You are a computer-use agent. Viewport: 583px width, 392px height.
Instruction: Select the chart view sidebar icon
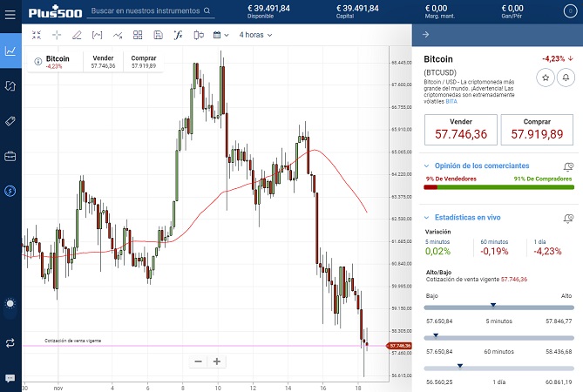click(10, 51)
